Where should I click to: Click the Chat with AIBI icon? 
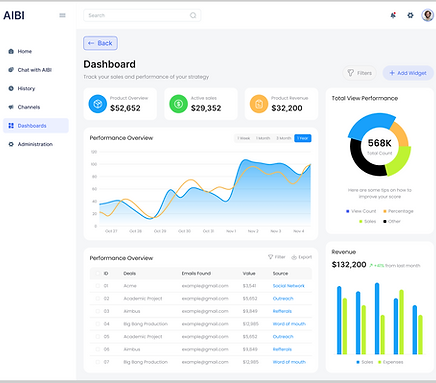coord(11,70)
